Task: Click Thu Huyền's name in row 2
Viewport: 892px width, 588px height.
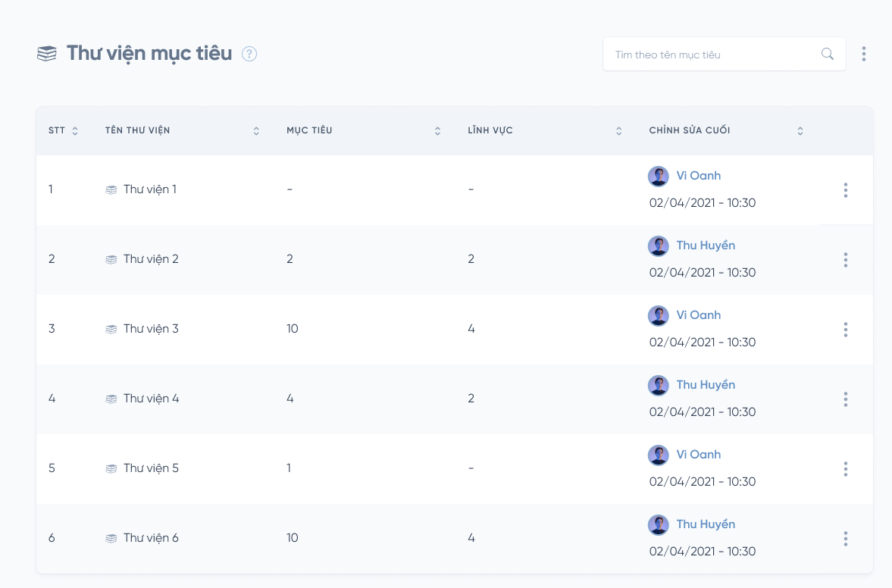Action: coord(706,246)
